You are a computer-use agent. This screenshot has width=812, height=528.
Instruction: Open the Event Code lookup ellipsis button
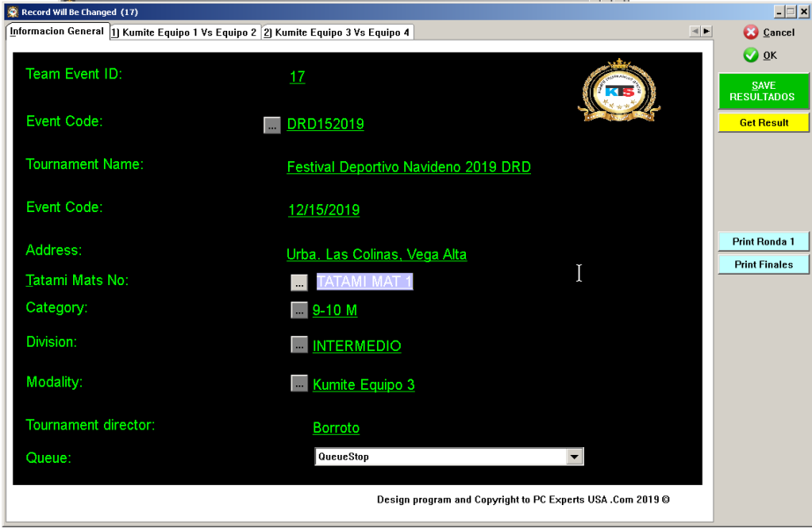(x=272, y=125)
